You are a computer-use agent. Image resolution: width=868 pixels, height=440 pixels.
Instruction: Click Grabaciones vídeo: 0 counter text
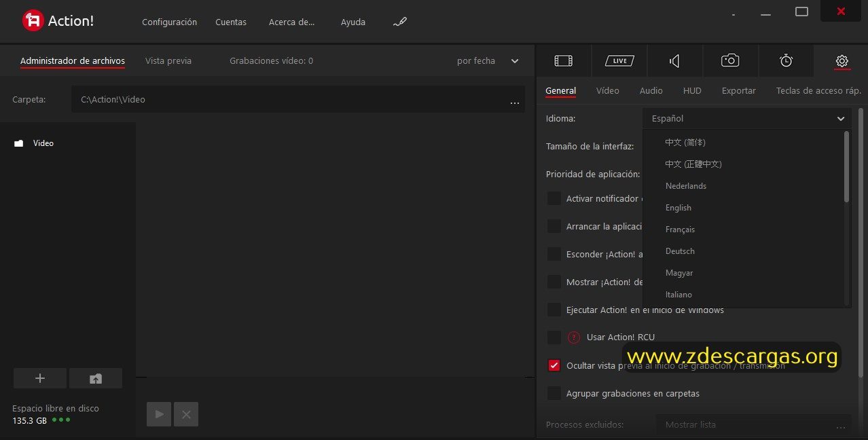click(271, 61)
